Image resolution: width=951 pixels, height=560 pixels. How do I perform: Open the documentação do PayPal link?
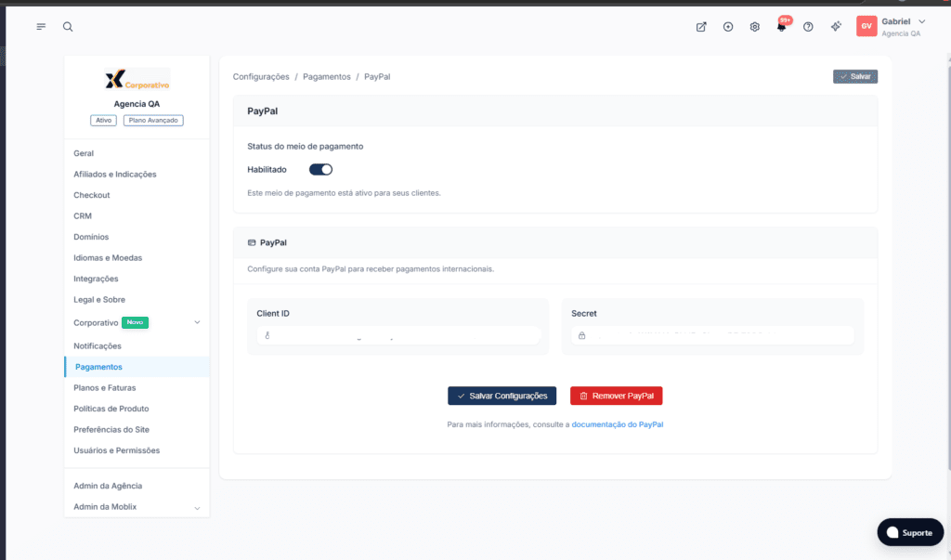coord(618,424)
